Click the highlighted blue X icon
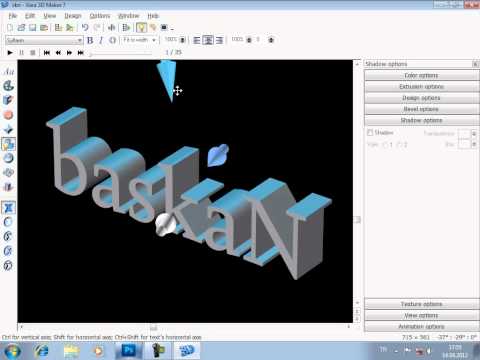The width and height of the screenshot is (480, 360). (8, 208)
